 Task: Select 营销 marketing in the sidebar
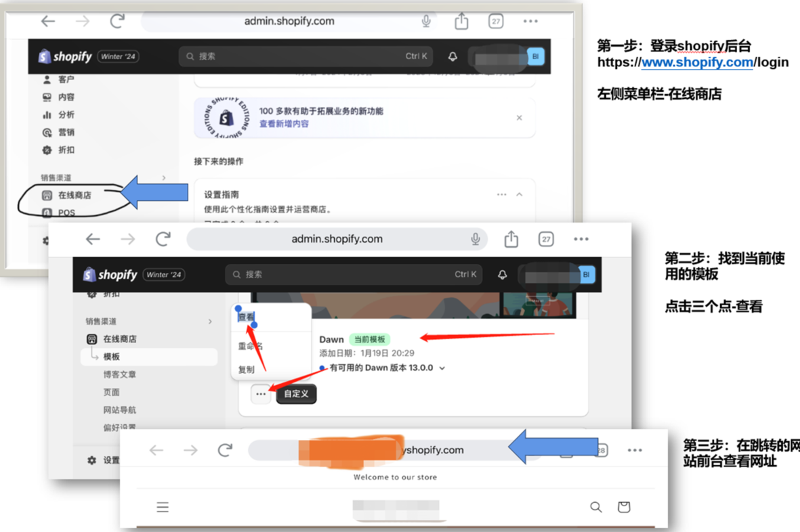point(66,132)
